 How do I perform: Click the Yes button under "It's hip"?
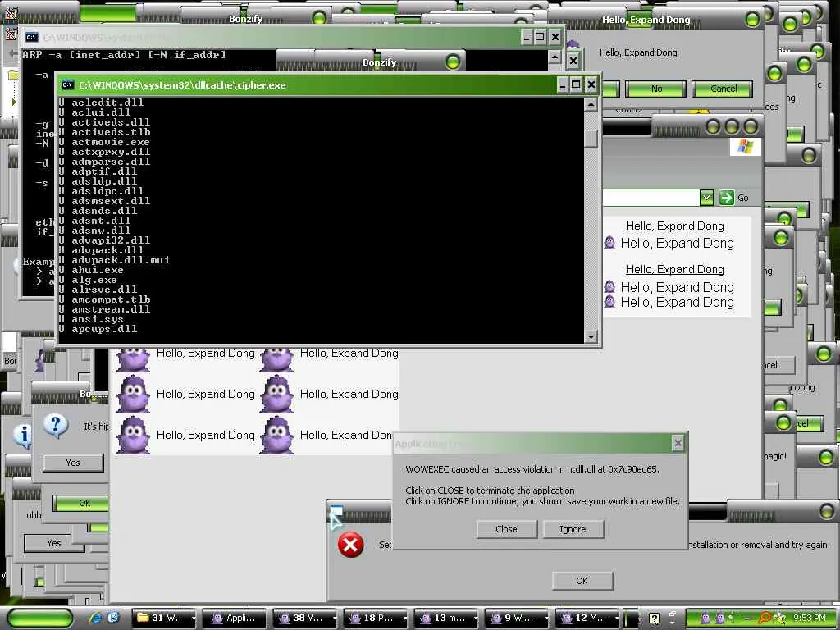(73, 463)
